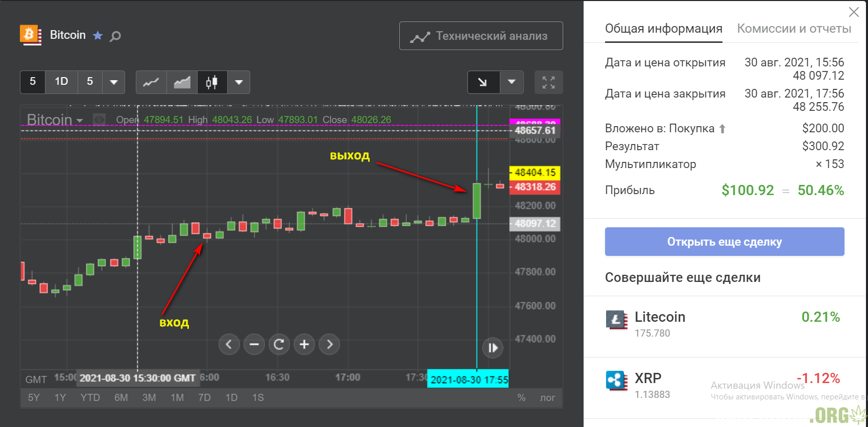Switch to line chart type
868x427 pixels.
151,82
